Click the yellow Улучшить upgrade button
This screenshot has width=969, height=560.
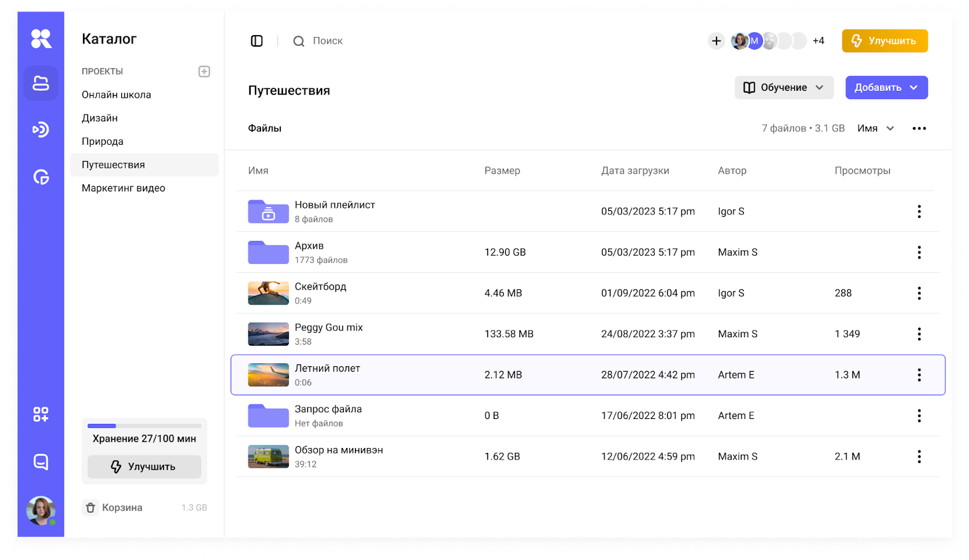885,41
